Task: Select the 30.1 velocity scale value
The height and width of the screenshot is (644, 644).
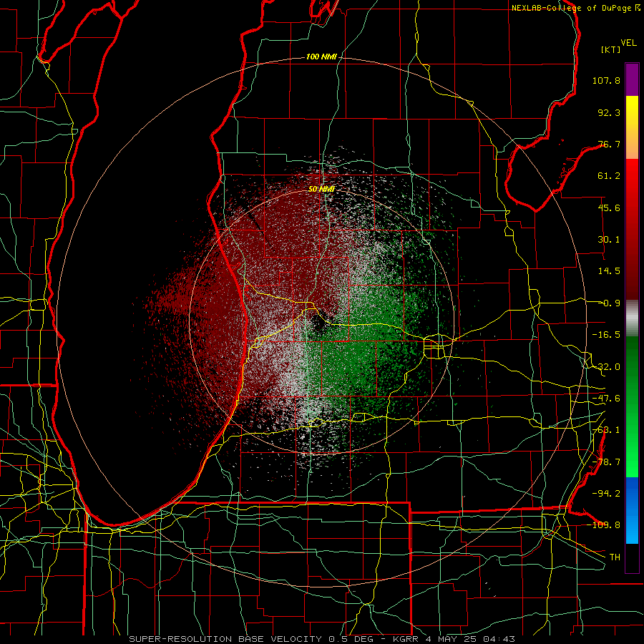Action: [x=609, y=240]
